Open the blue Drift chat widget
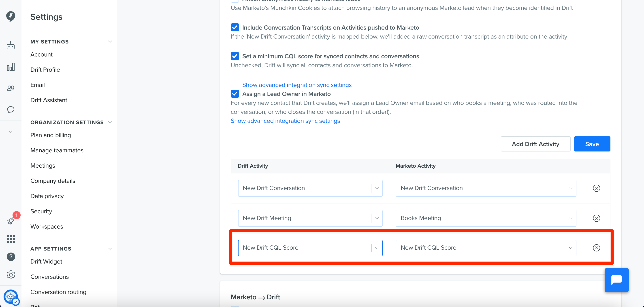644x307 pixels. [x=616, y=280]
